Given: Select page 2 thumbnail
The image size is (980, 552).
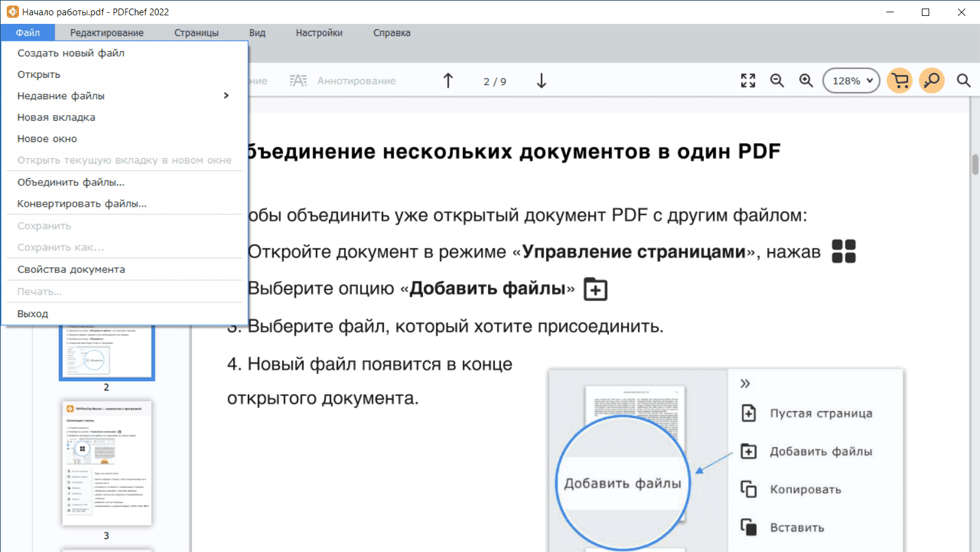Looking at the screenshot, I should pyautogui.click(x=107, y=352).
